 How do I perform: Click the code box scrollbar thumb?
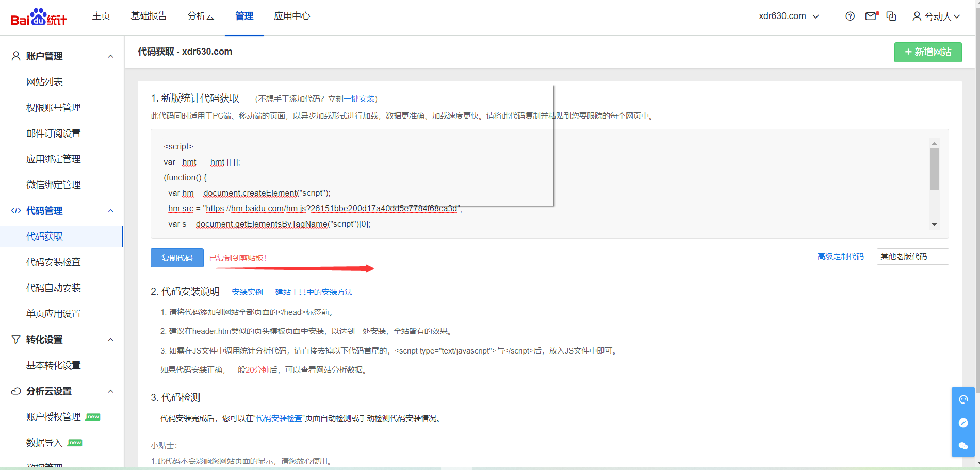click(934, 169)
